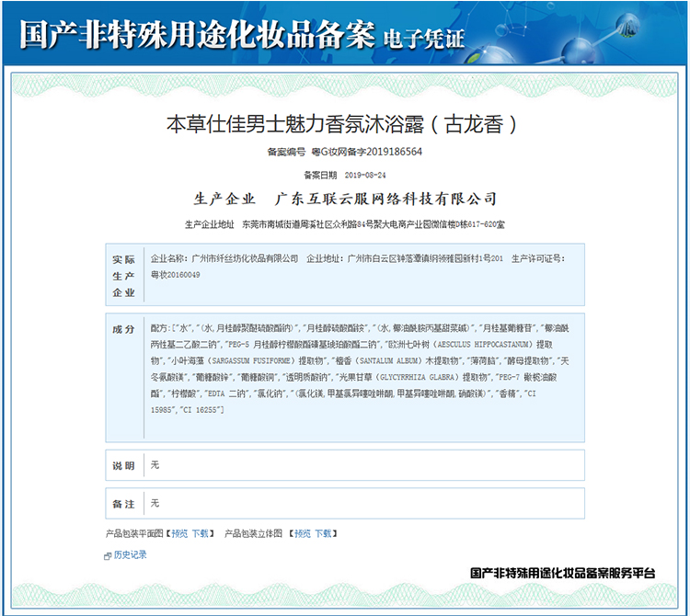Click the header title 国产非特殊用途化妆品备案
Viewport: 690px width, 616px height.
[x=197, y=34]
